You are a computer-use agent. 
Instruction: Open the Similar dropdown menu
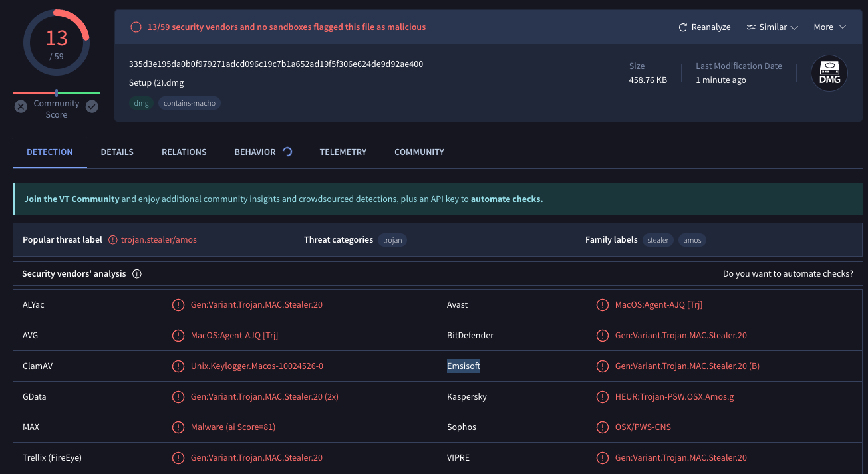(x=772, y=27)
